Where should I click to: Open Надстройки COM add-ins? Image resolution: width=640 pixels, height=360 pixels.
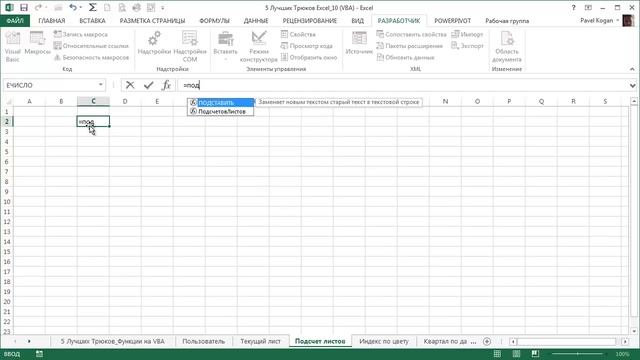click(x=190, y=47)
